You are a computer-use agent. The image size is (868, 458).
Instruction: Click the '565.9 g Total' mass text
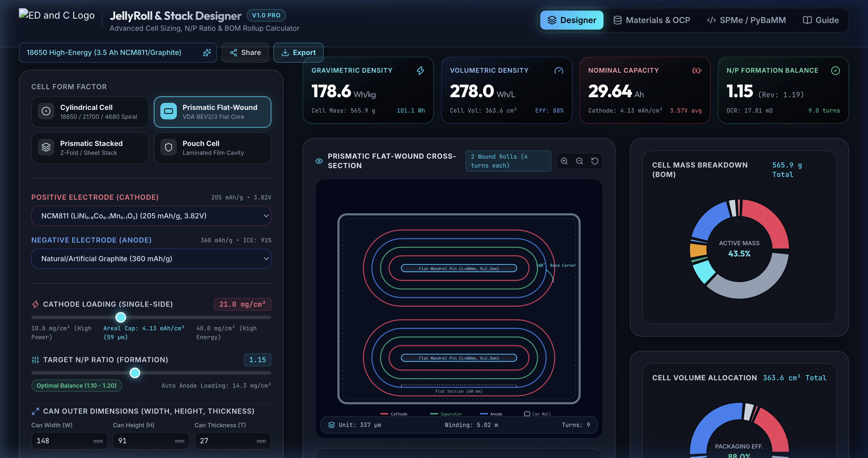point(787,170)
